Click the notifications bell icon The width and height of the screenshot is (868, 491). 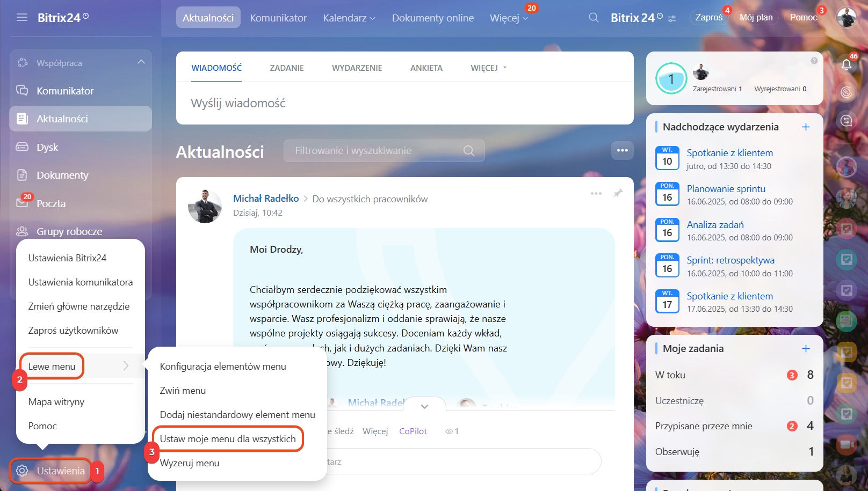tap(847, 65)
